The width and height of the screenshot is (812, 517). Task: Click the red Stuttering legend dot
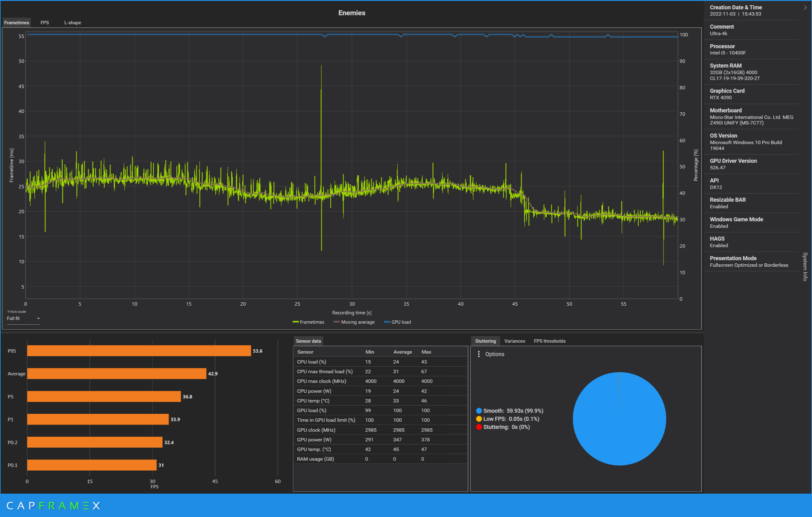[x=479, y=427]
